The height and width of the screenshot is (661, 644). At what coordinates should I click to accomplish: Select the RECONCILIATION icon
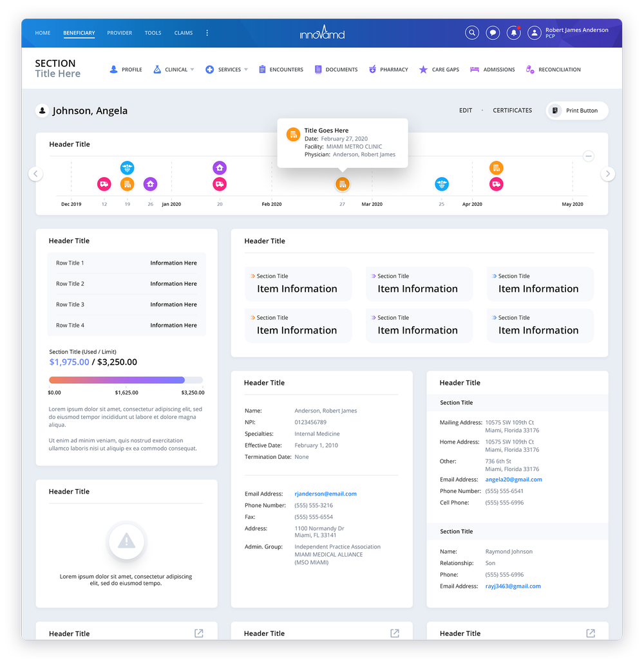(530, 69)
